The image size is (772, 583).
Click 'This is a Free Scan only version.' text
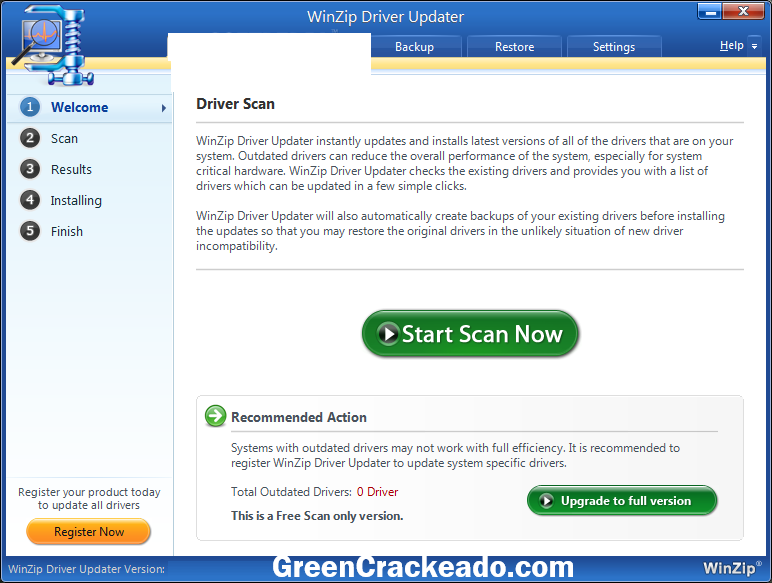[317, 516]
